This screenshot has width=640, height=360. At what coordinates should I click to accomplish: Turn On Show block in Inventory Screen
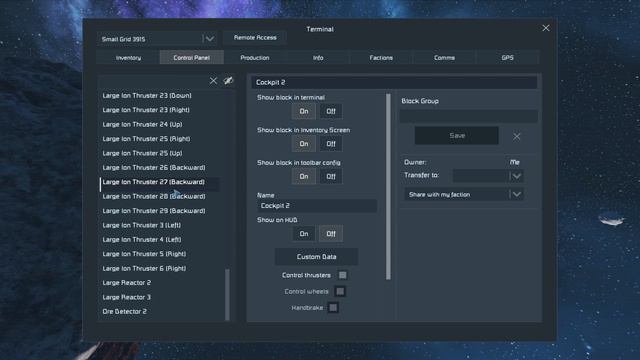coord(304,144)
